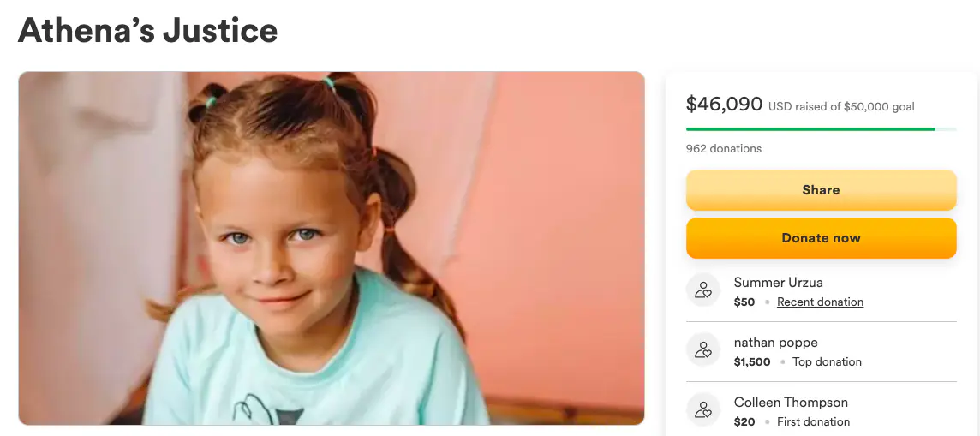Click donor icon beside nathan poppe
This screenshot has height=436, width=980.
point(703,350)
